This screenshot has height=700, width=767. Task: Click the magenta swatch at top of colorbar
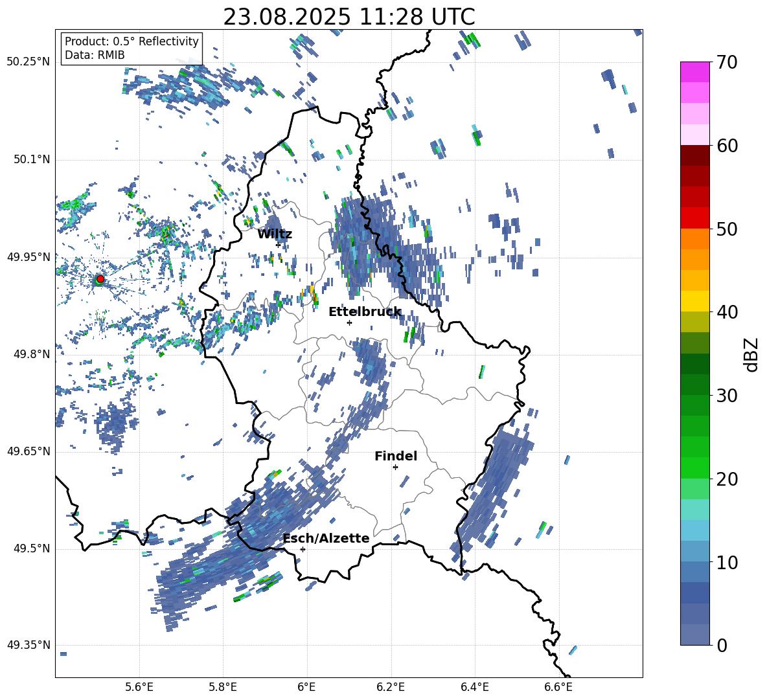click(694, 72)
